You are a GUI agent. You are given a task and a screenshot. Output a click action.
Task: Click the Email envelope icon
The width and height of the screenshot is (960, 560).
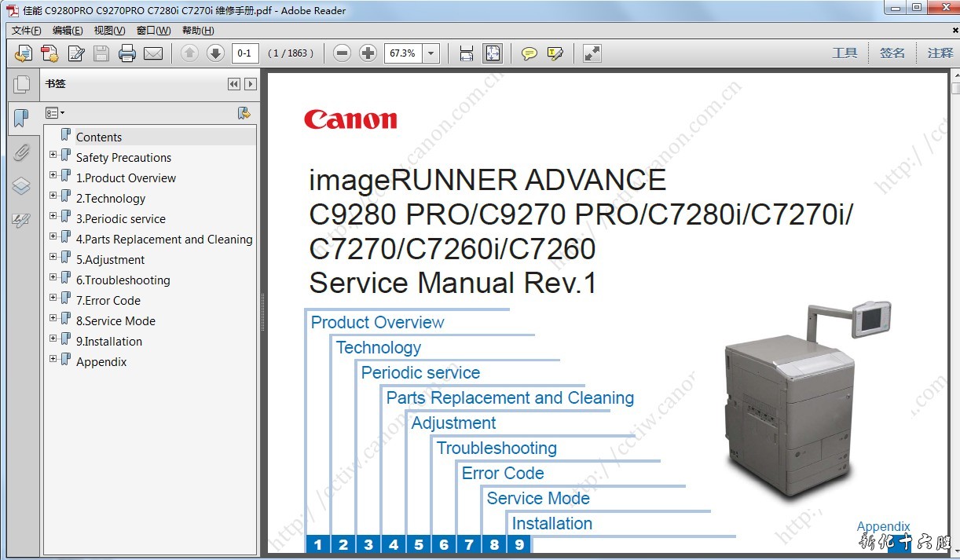tap(153, 53)
